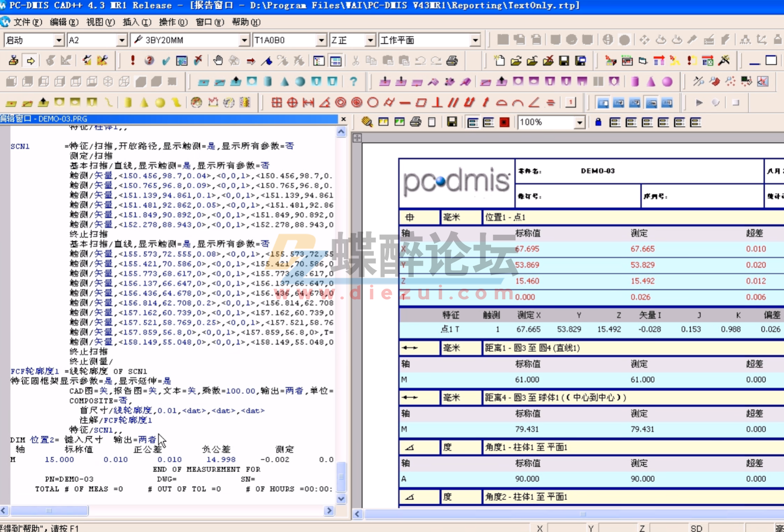Select the hand pan tool icon
This screenshot has height=532, width=784.
218,61
